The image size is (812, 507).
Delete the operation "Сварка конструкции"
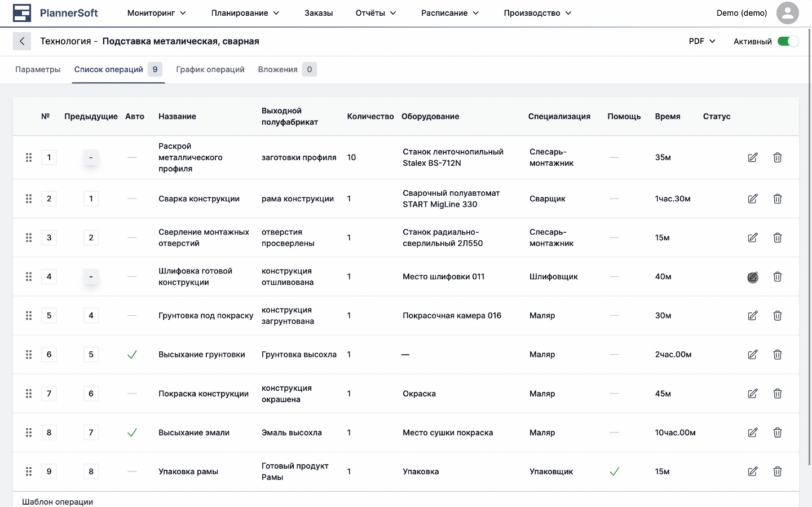778,199
